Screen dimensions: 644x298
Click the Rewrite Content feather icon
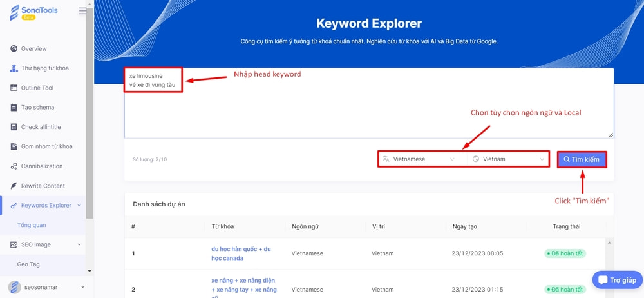coord(14,186)
